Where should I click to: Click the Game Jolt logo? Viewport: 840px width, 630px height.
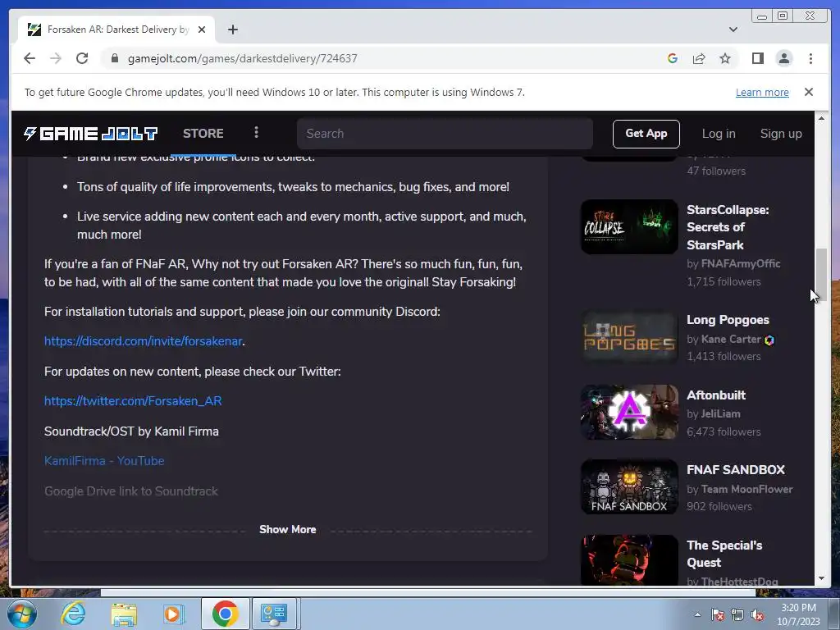[90, 134]
